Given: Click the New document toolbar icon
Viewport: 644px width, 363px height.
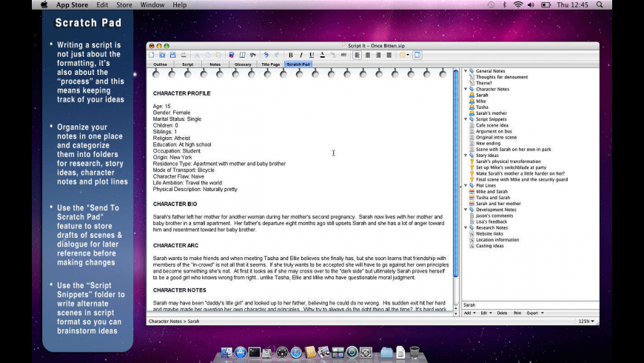Looking at the screenshot, I should [152, 55].
